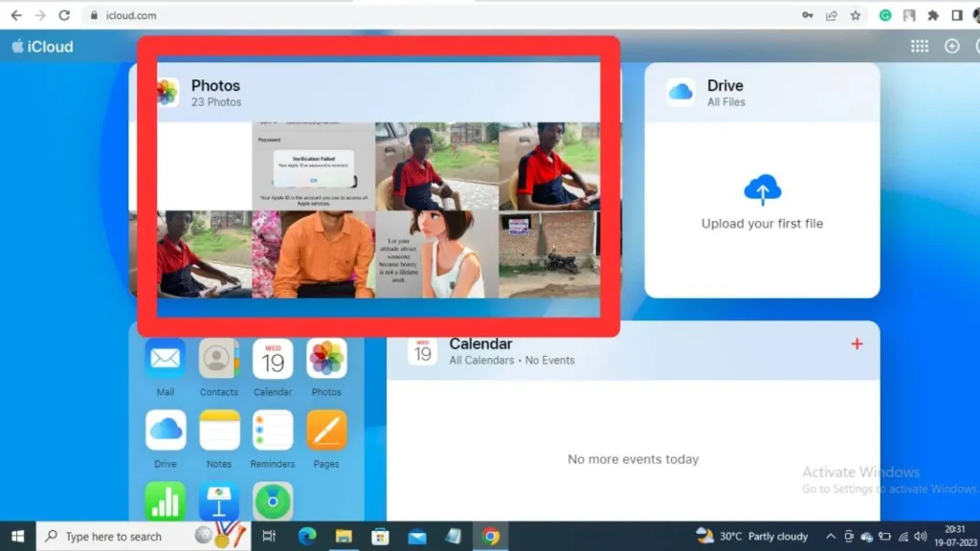This screenshot has height=551, width=980.
Task: Open the Notes app icon
Action: pyautogui.click(x=219, y=430)
